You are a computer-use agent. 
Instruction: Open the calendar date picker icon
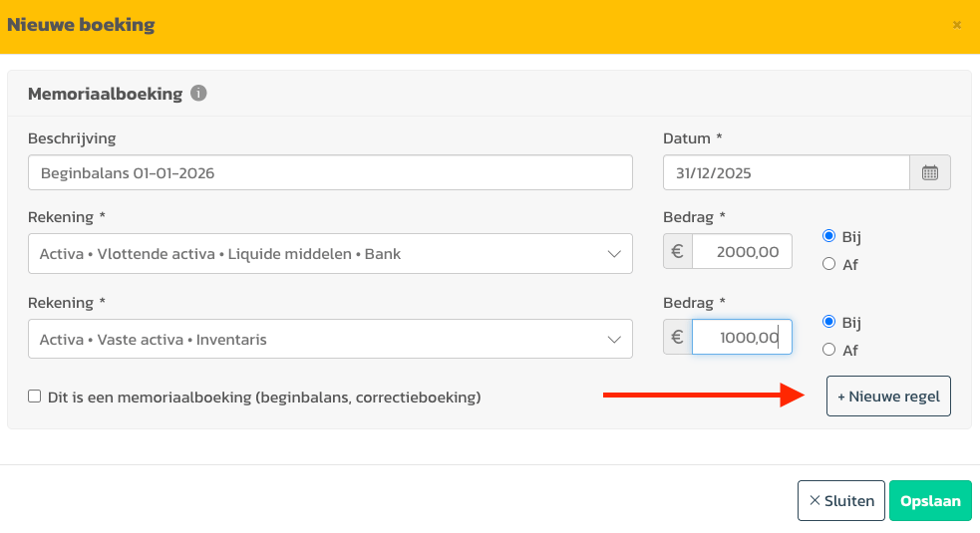pyautogui.click(x=929, y=172)
